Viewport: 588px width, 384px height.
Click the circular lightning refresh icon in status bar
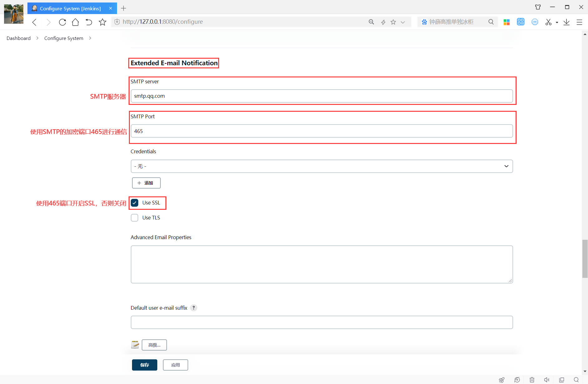[517, 380]
